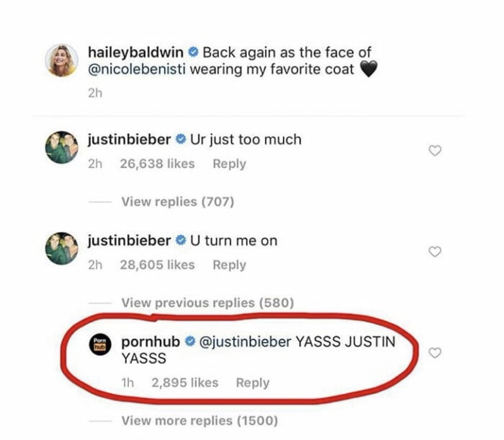Like the "U turn me on" comment
504x440 pixels.
(x=436, y=251)
